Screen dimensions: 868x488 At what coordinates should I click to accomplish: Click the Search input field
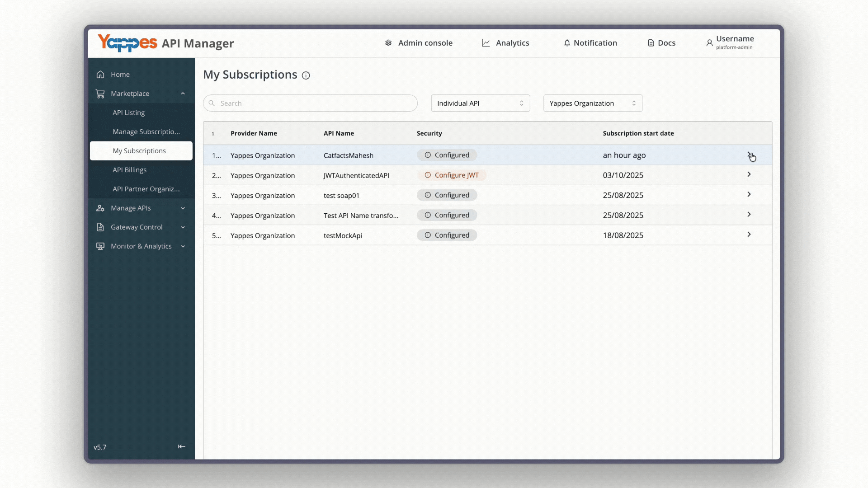[310, 103]
